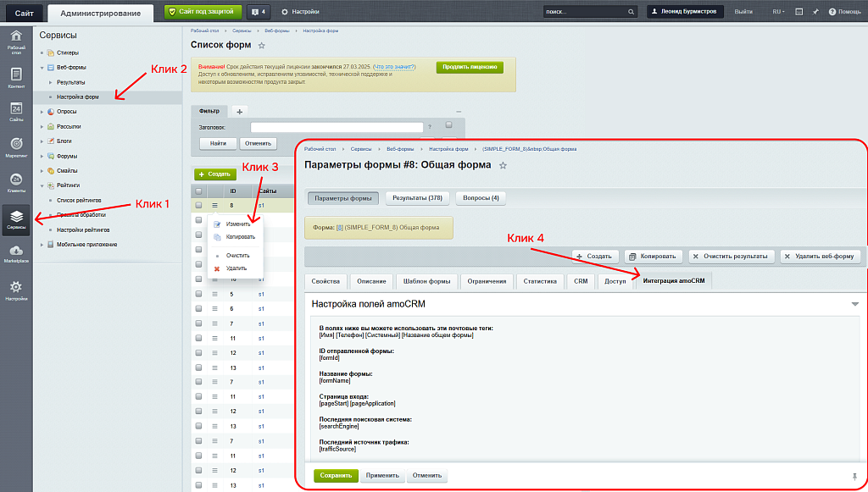Add Список форм page to favorites star
868x492 pixels.
click(x=261, y=46)
